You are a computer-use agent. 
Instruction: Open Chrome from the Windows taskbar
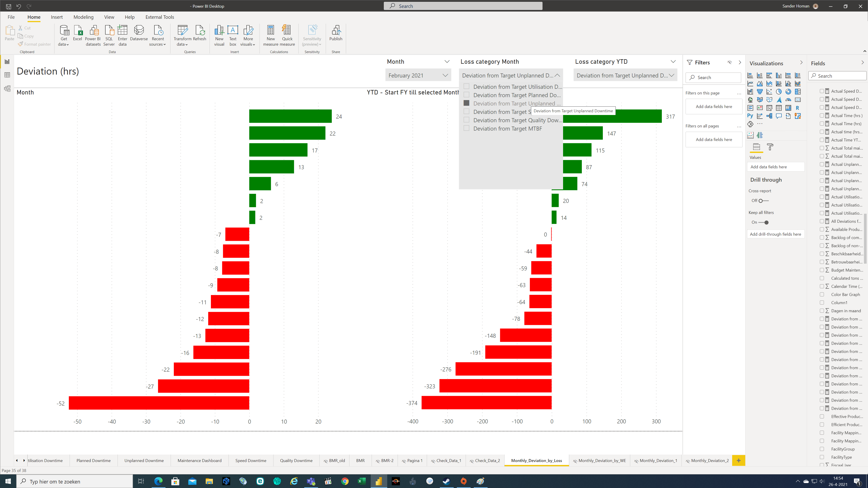coord(345,481)
